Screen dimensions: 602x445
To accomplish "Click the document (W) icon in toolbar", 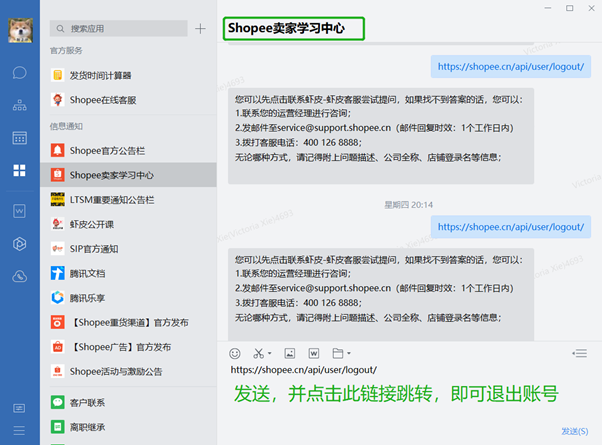I will [314, 353].
